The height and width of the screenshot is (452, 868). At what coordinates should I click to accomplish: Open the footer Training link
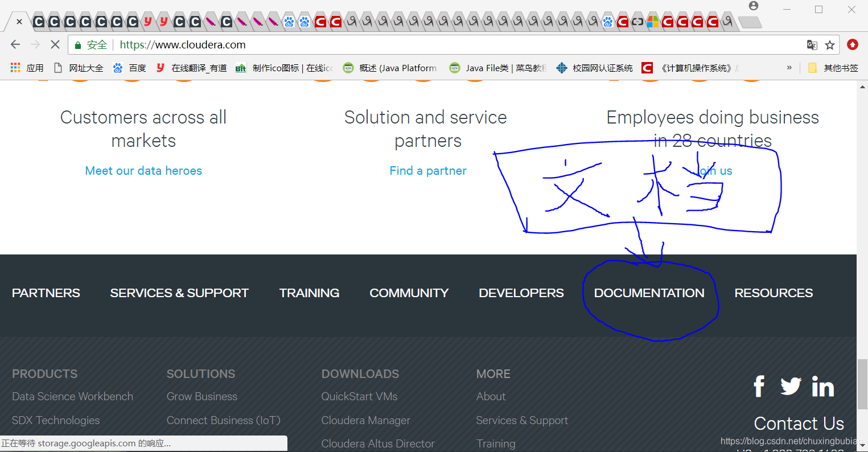(x=496, y=443)
